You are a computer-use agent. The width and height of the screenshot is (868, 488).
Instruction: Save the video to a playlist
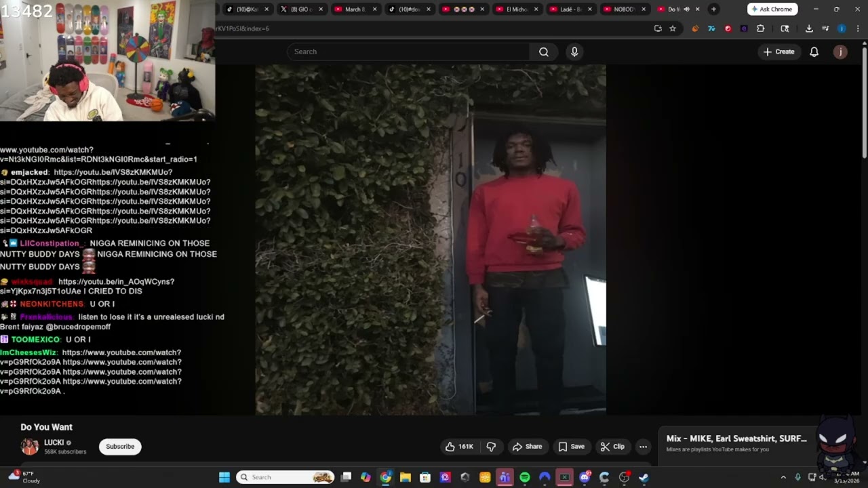(x=571, y=447)
